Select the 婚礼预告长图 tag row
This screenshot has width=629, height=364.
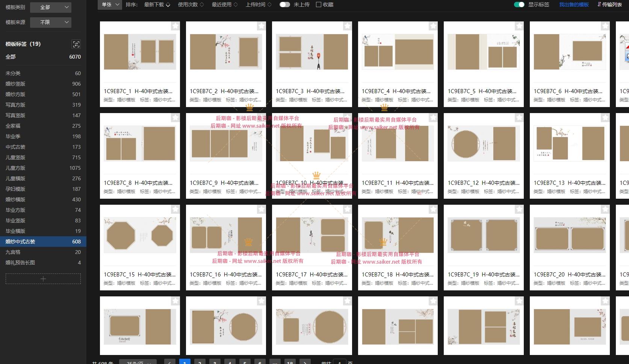pos(43,263)
